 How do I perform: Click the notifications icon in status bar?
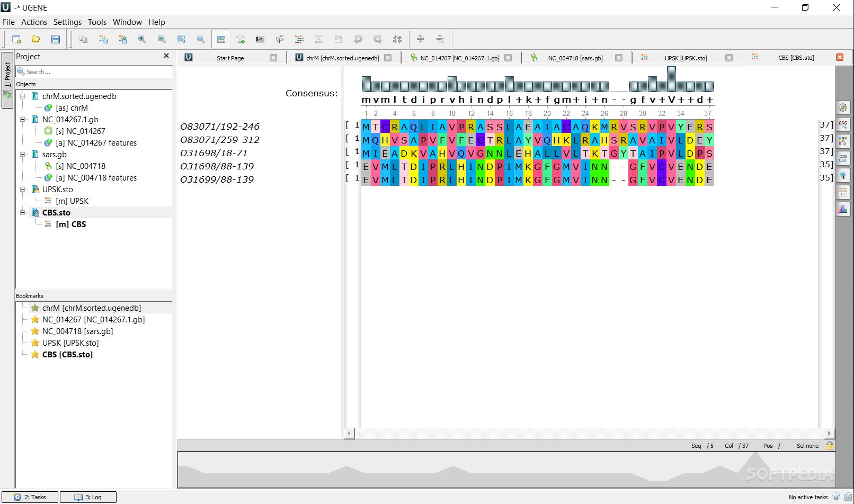pyautogui.click(x=848, y=497)
